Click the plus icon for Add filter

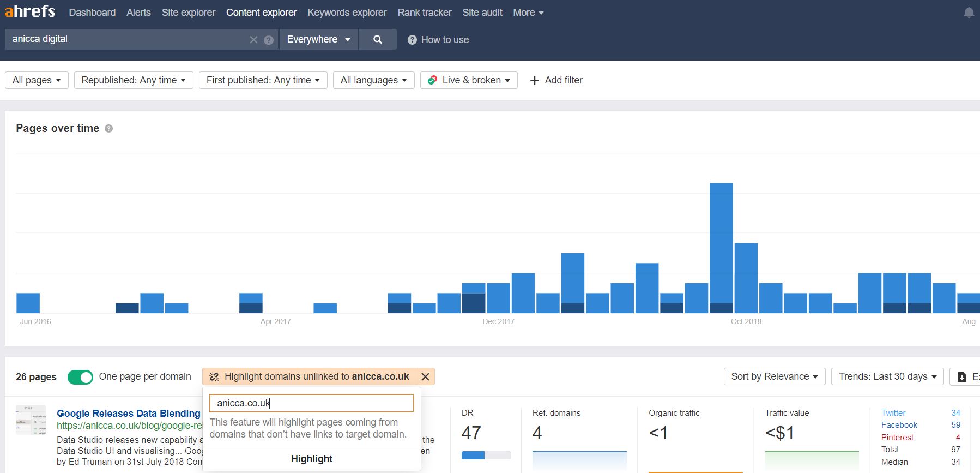(x=535, y=80)
